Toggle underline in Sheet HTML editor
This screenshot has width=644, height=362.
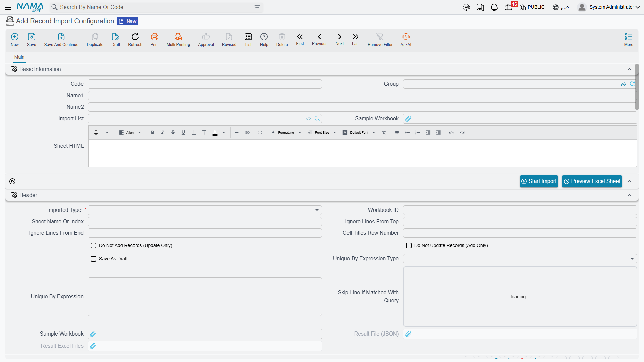pyautogui.click(x=183, y=133)
